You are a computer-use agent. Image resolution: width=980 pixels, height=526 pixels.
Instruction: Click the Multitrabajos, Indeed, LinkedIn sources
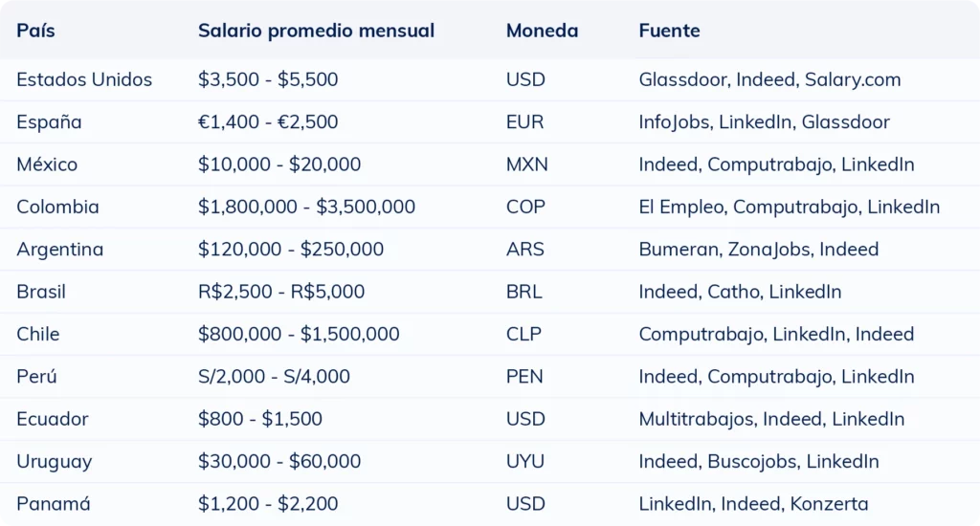[x=771, y=419]
